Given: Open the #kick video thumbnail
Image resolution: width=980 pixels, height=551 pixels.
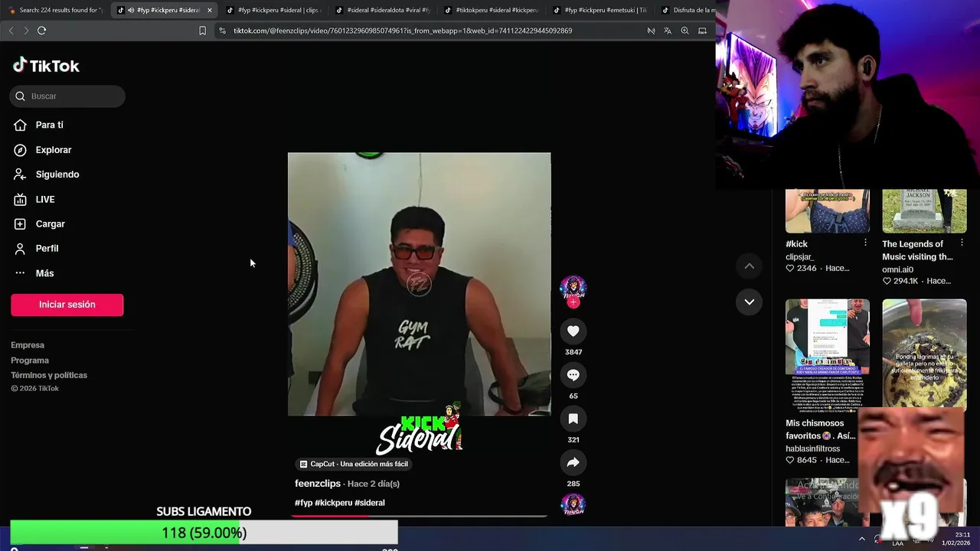Looking at the screenshot, I should [828, 211].
